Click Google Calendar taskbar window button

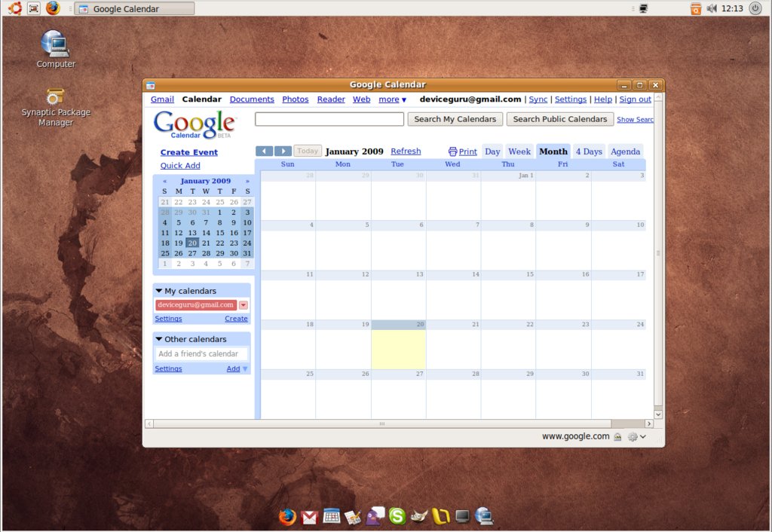134,8
